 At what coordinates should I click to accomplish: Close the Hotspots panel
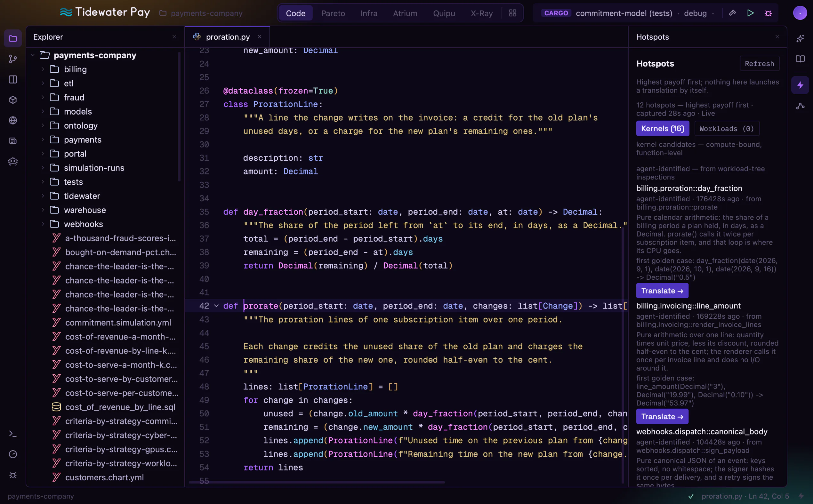[777, 37]
